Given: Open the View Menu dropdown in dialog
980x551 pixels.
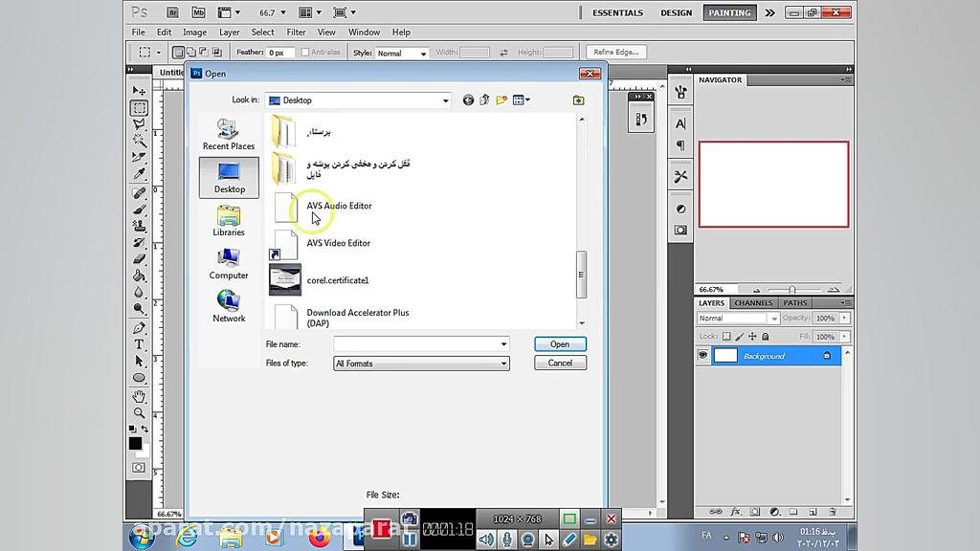Looking at the screenshot, I should click(x=522, y=99).
